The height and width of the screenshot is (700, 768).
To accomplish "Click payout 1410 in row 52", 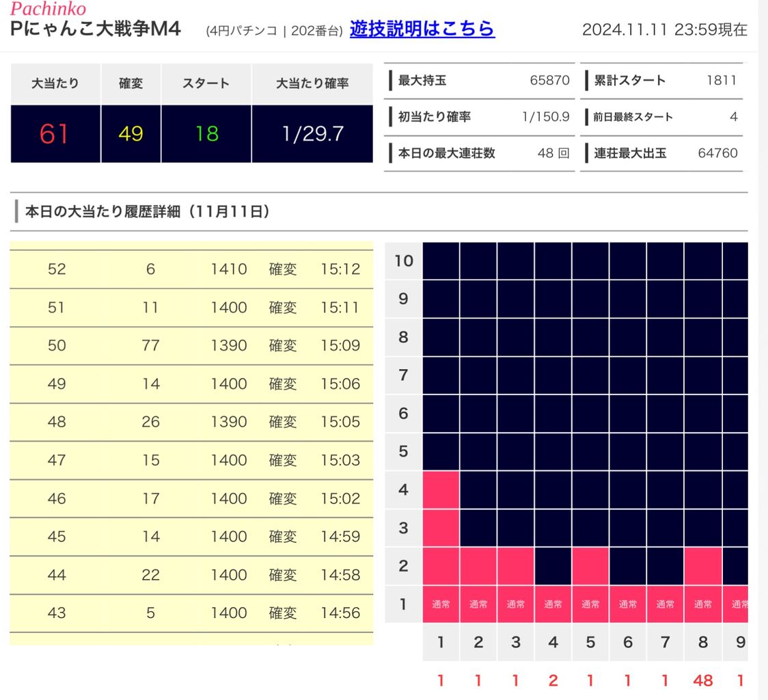I will pyautogui.click(x=229, y=269).
